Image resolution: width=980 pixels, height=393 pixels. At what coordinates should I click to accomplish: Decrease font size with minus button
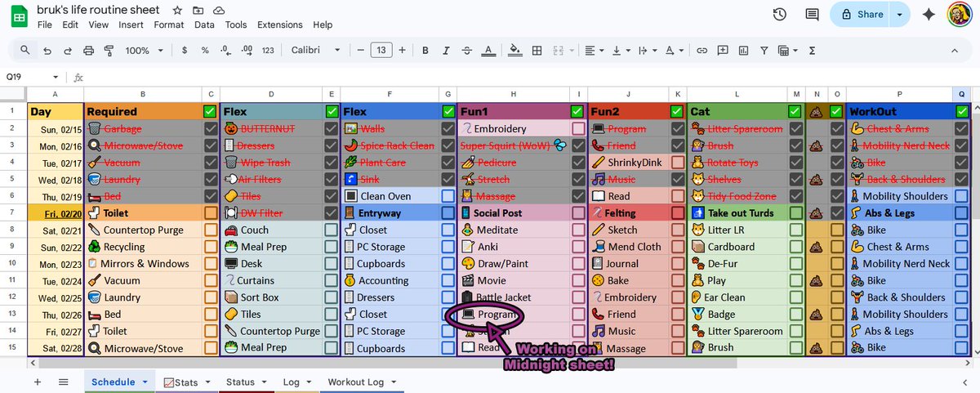pyautogui.click(x=360, y=50)
